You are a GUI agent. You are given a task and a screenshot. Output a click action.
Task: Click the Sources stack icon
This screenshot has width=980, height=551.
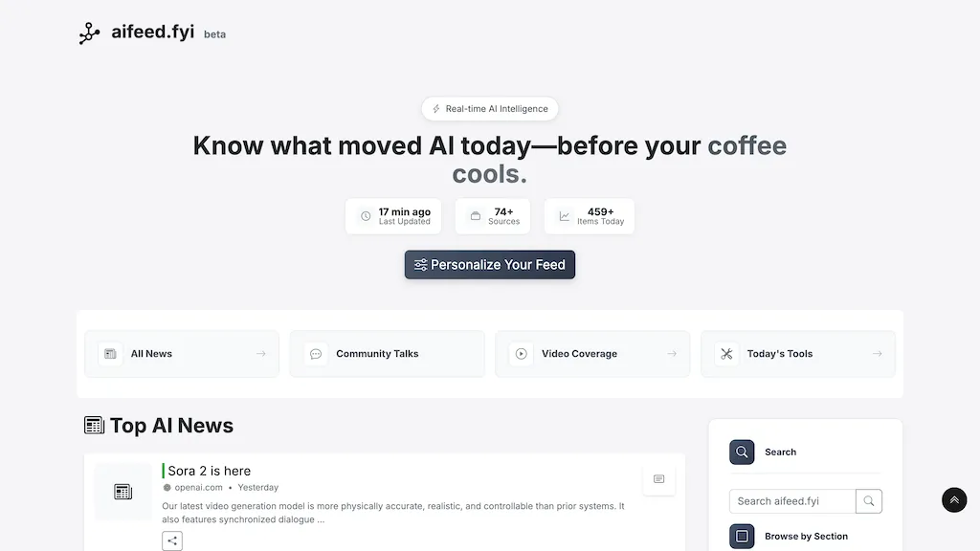point(475,216)
